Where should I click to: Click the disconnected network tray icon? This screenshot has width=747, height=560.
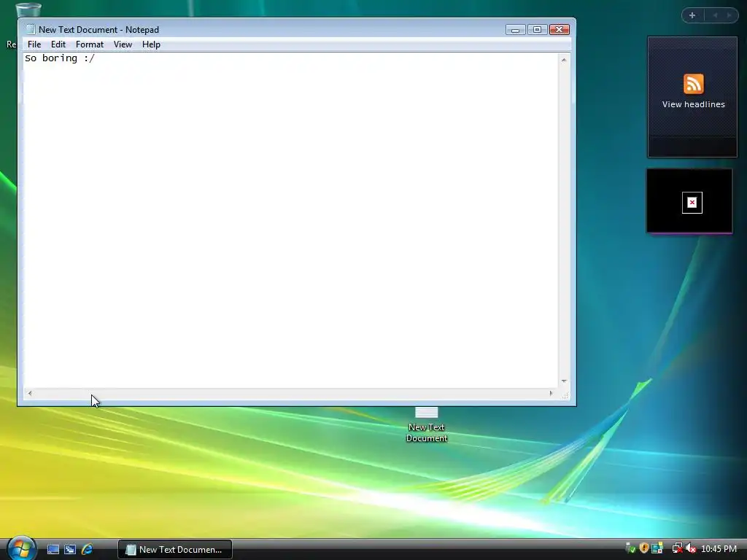click(x=677, y=548)
